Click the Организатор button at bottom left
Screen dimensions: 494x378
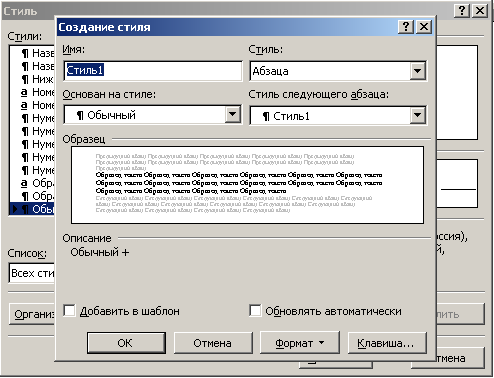(32, 314)
